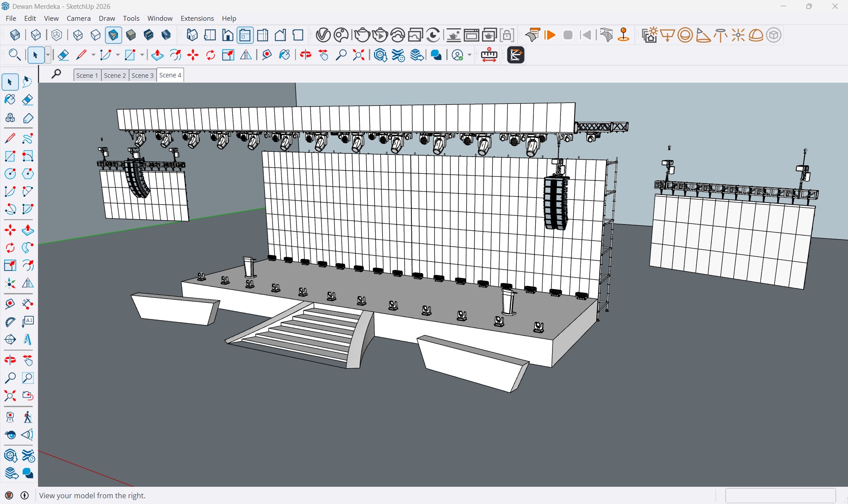848x504 pixels.
Task: Pick the Freehand drawing tool
Action: pyautogui.click(x=27, y=138)
